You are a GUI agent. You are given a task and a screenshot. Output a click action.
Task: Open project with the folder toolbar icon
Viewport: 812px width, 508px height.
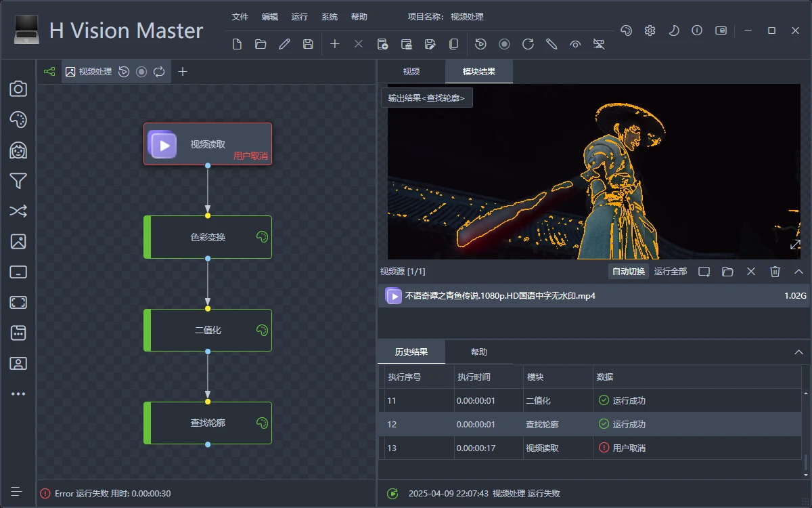261,44
